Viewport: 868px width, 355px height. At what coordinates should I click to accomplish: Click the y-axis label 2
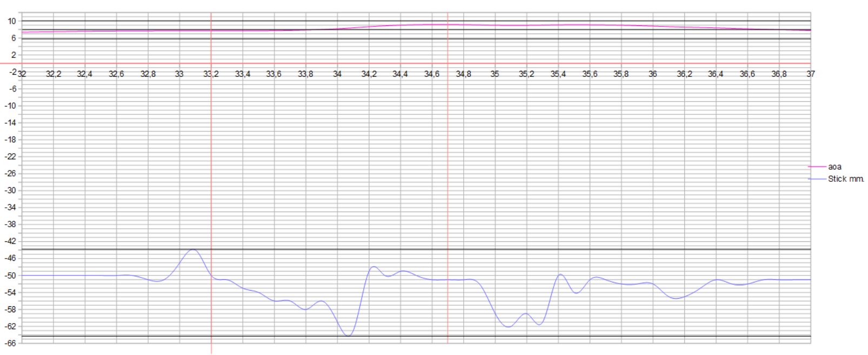[15, 55]
